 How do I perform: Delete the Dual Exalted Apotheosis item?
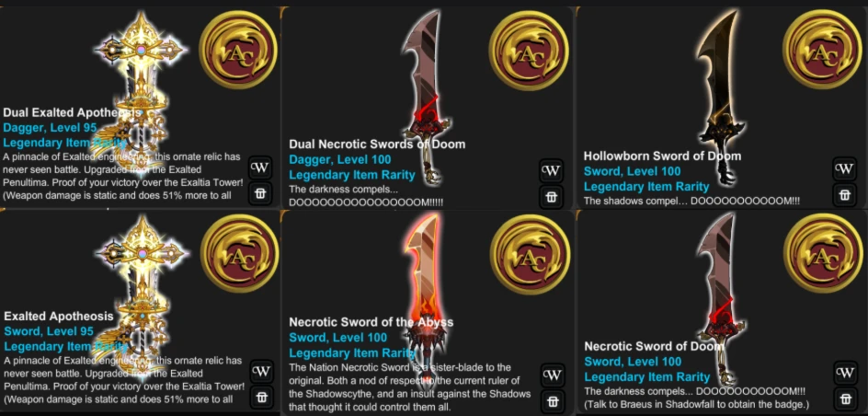pos(260,192)
